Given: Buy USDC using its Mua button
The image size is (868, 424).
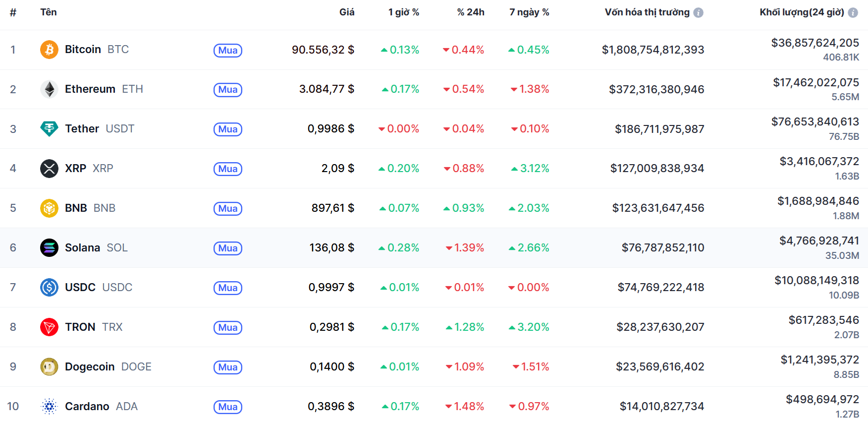Looking at the screenshot, I should (228, 288).
